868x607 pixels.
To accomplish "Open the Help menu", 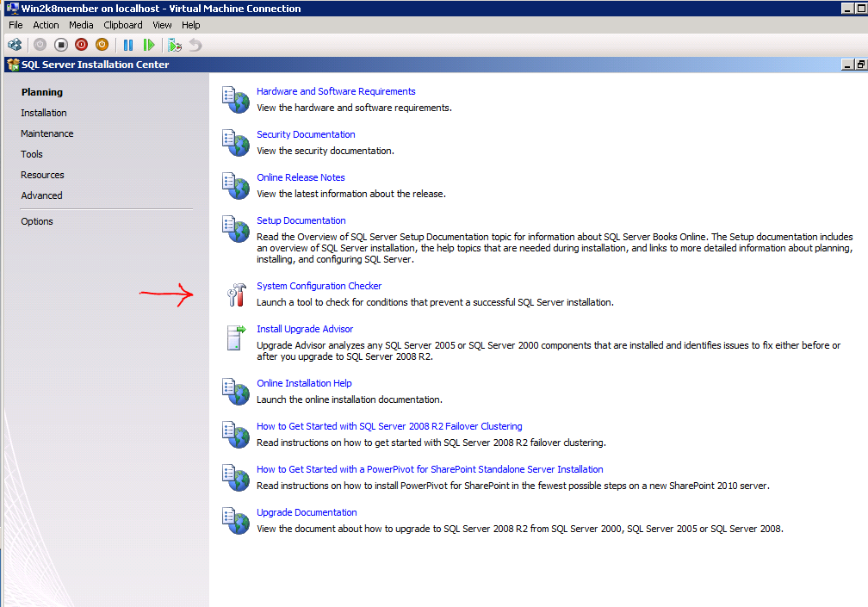I will (191, 25).
